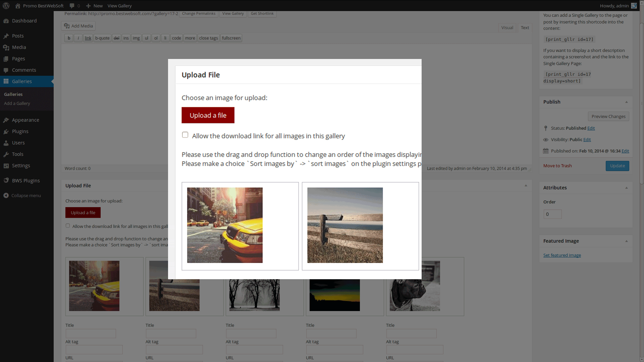The image size is (644, 362).
Task: Click Set featured image link
Action: [x=562, y=255]
